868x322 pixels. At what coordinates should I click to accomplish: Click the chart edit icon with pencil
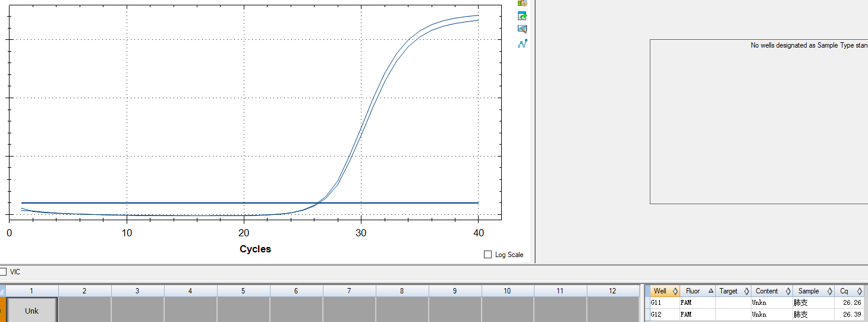click(x=523, y=29)
